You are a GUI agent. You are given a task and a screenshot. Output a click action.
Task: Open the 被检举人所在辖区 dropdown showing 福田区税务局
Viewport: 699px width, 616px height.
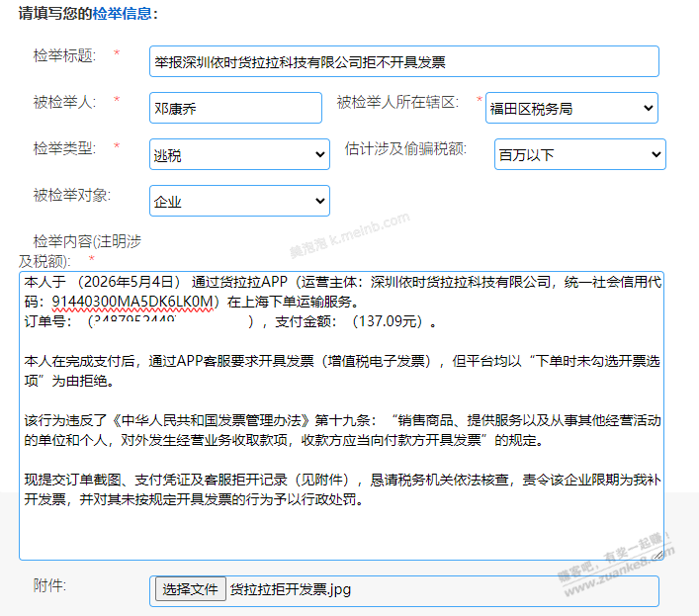point(571,108)
